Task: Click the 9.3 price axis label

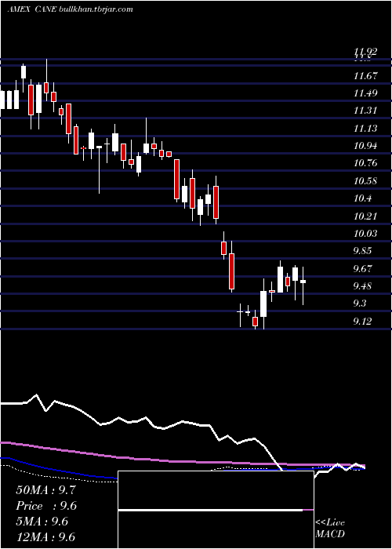Action: pos(360,304)
